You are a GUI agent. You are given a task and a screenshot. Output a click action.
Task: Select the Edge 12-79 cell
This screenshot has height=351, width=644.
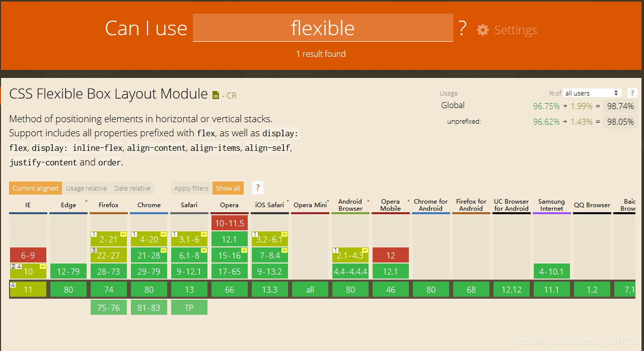pos(68,271)
